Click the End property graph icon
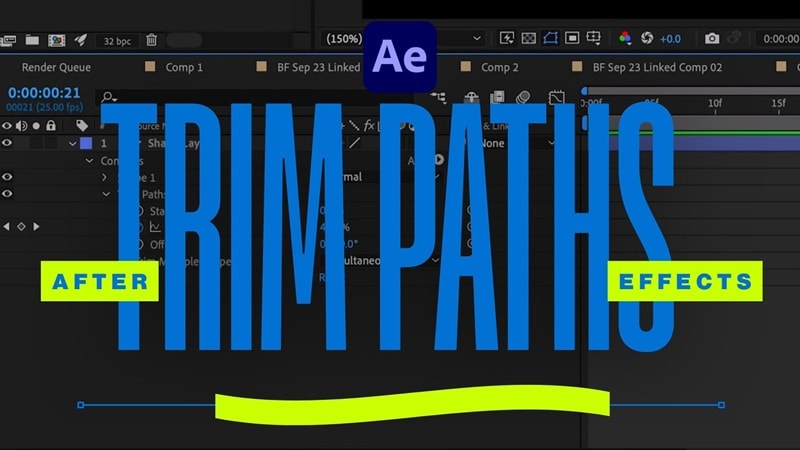800x450 pixels. coord(155,227)
